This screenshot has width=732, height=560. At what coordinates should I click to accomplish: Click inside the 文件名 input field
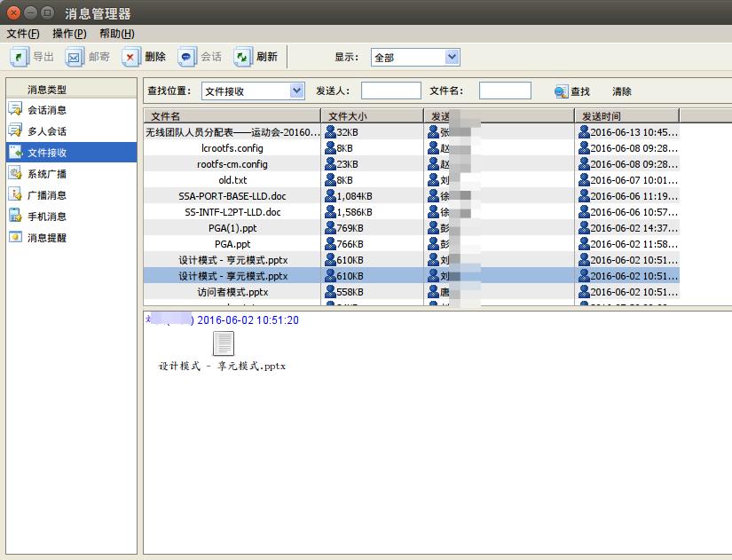[x=505, y=91]
